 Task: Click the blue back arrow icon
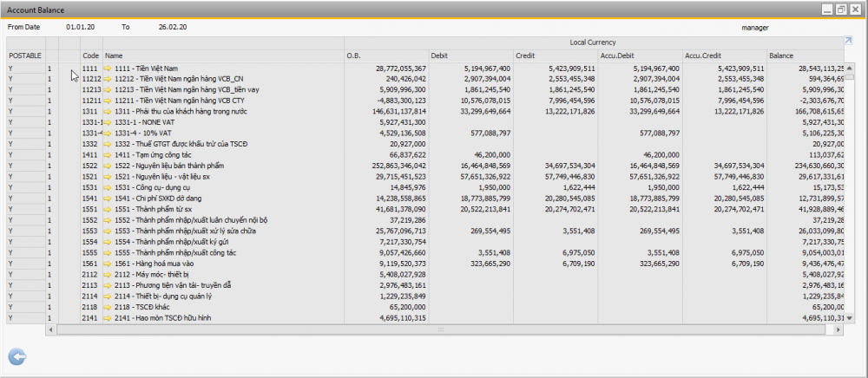(x=16, y=355)
